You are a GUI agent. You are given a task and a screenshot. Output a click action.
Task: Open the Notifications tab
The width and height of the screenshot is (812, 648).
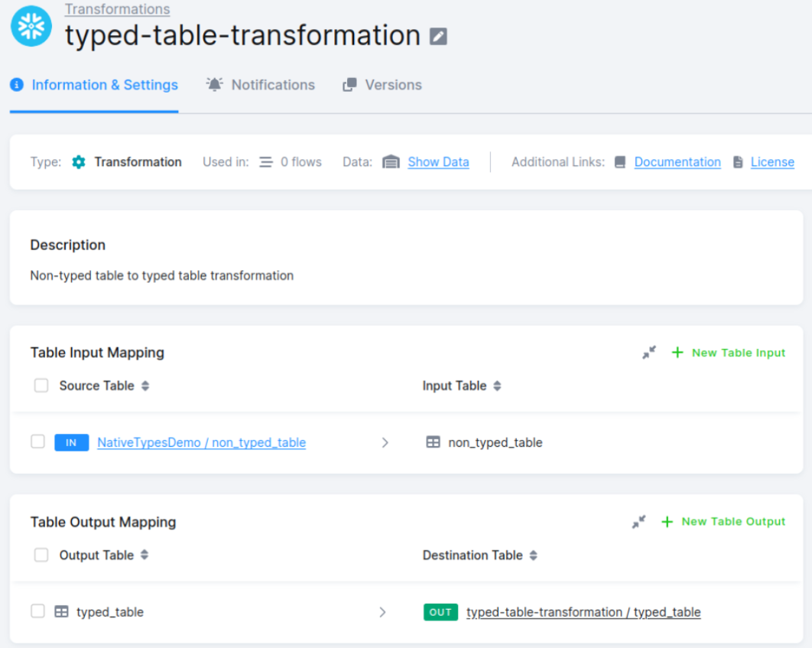261,85
